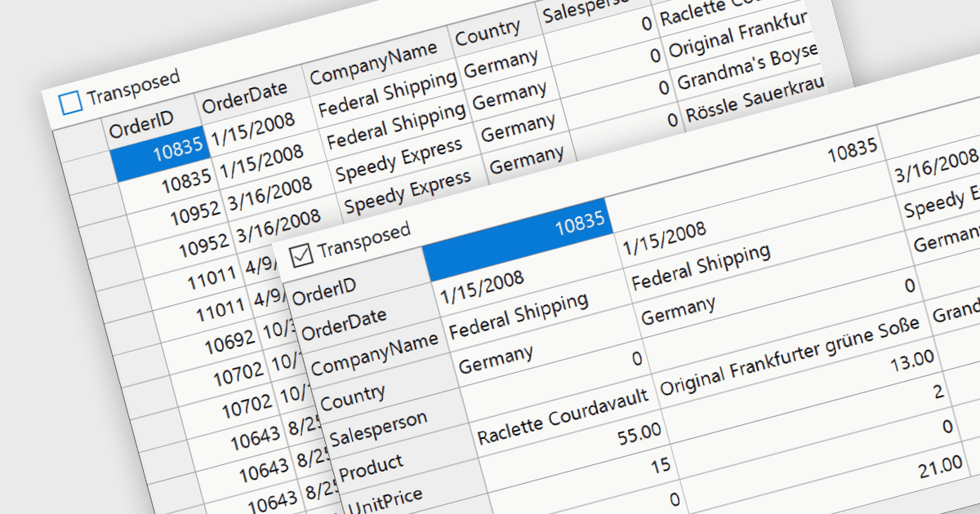Check the unchecked Transposed checkbox in back window
Screen dimensions: 980x514
pyautogui.click(x=71, y=102)
